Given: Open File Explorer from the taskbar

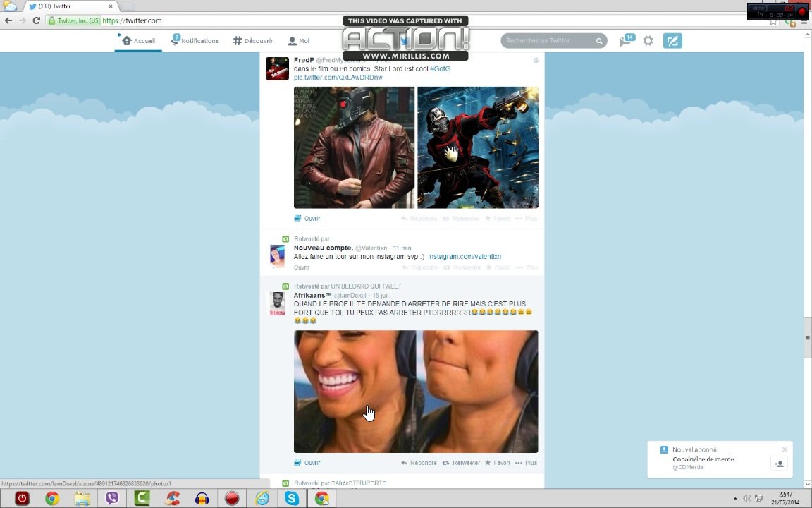Looking at the screenshot, I should tap(82, 498).
